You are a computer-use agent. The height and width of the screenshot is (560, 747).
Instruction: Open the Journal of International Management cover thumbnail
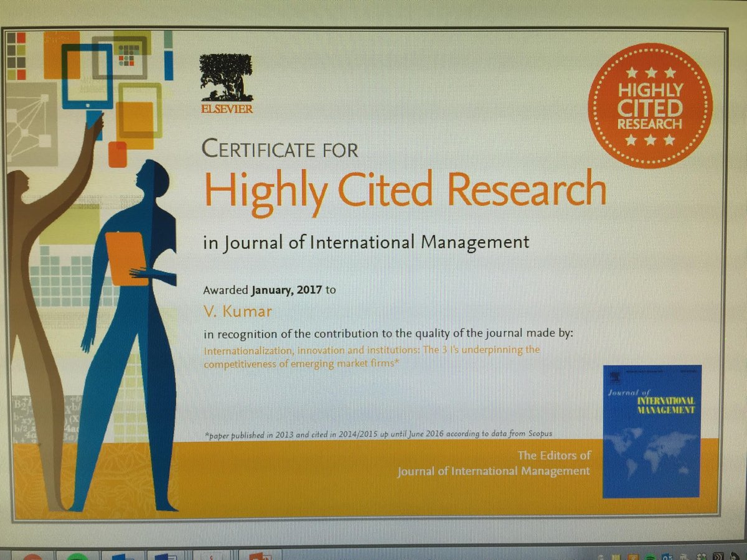click(x=652, y=431)
